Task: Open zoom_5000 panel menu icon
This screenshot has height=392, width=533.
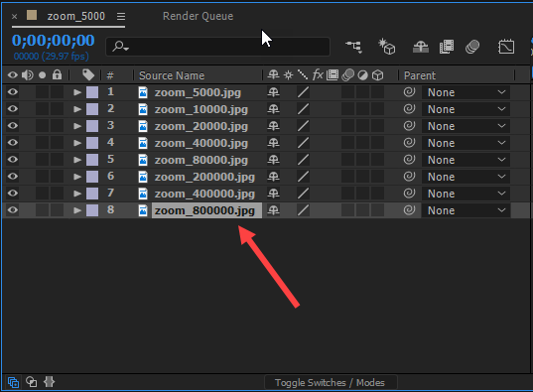Action: click(121, 16)
